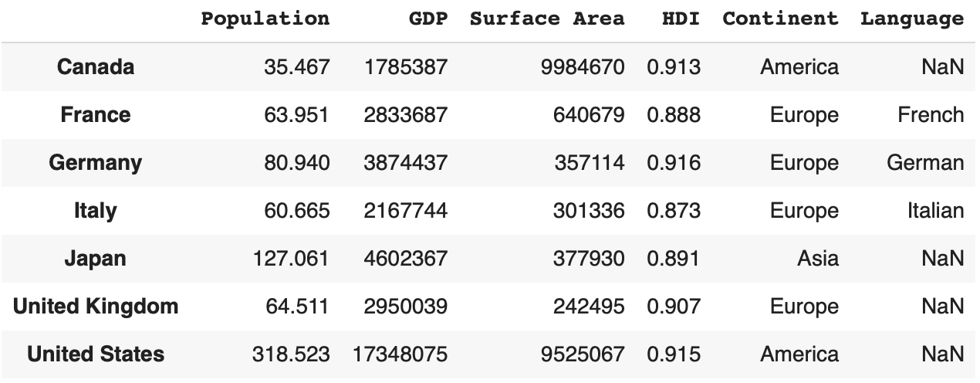Click the Continent column header
The height and width of the screenshot is (383, 980).
pos(780,19)
